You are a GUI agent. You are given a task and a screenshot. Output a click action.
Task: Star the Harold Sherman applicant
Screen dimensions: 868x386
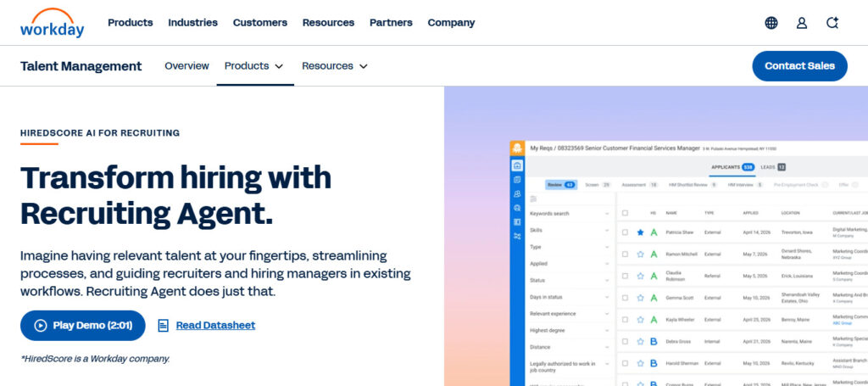(x=641, y=363)
